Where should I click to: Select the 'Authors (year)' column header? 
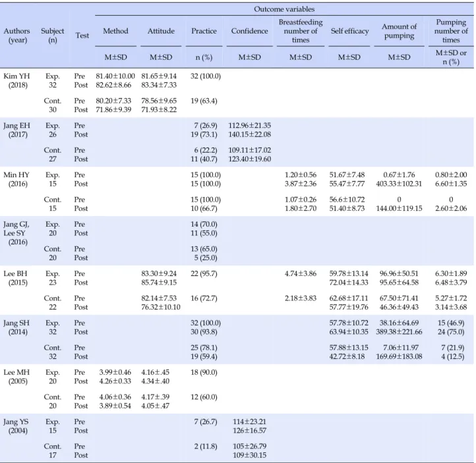16,36
